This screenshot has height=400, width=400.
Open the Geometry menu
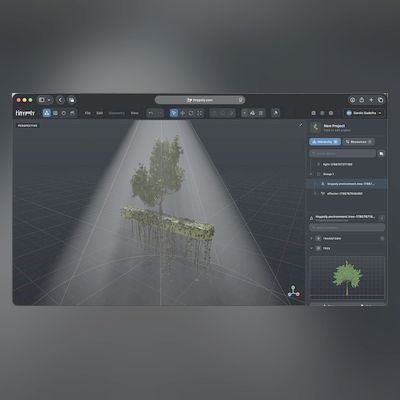tap(117, 113)
